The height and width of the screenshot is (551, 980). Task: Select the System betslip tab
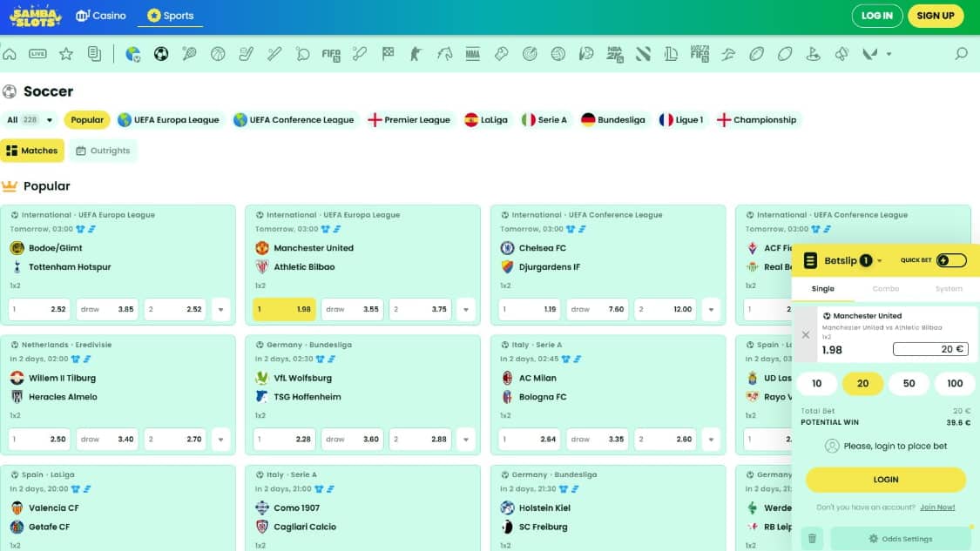948,289
